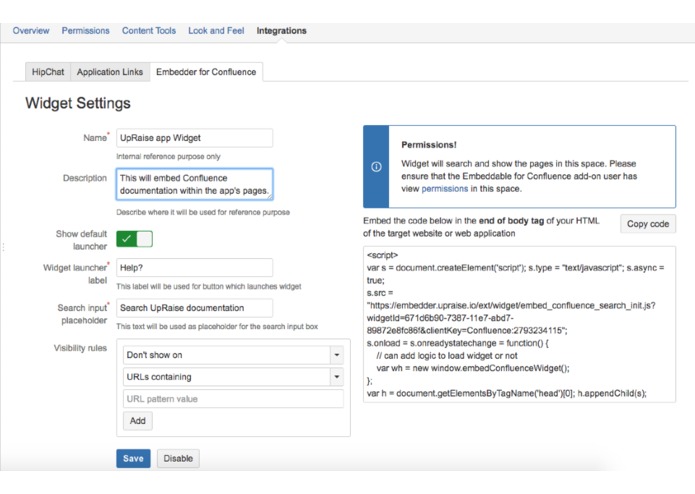Click "Describe where it will be used" hint
695x494 pixels.
203,212
